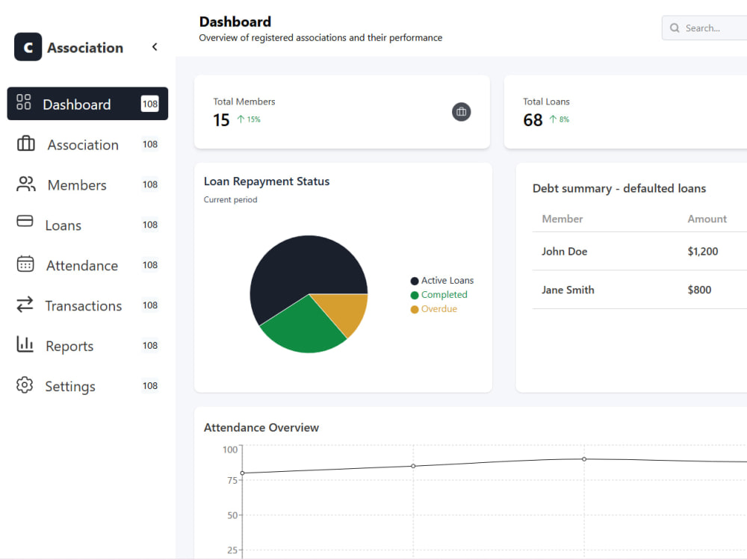Click the $800 amount cell
This screenshot has height=560, width=747.
point(699,290)
